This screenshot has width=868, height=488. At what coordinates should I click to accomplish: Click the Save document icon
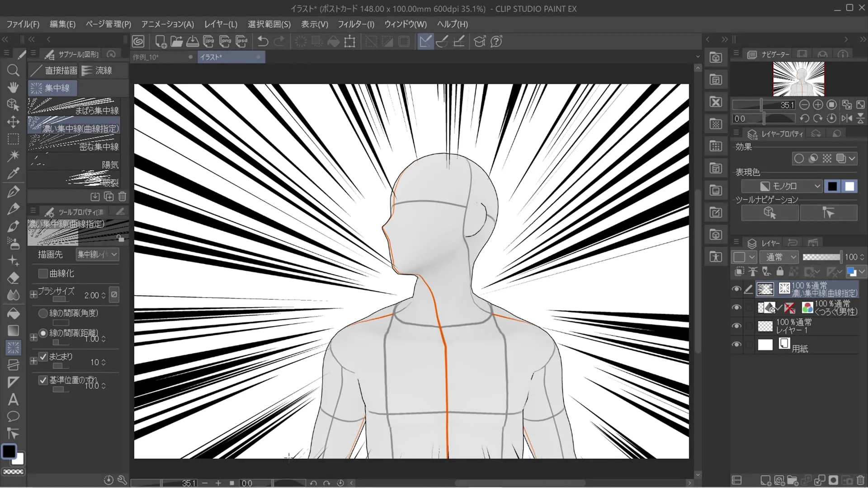193,42
